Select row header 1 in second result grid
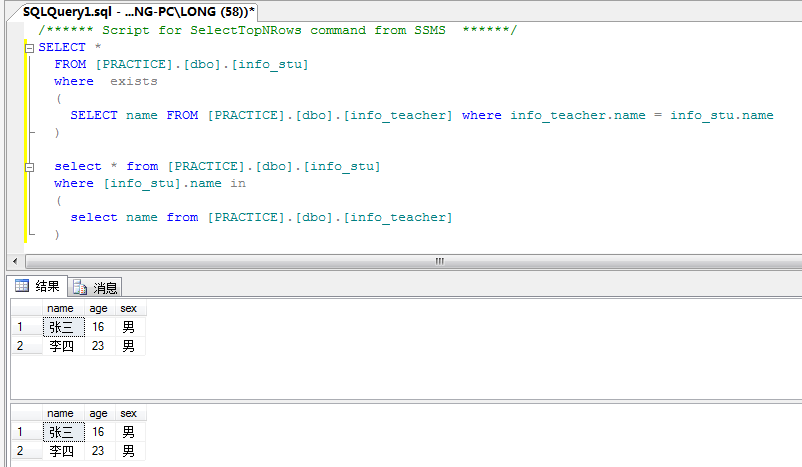Viewport: 802px width, 467px height. click(27, 432)
